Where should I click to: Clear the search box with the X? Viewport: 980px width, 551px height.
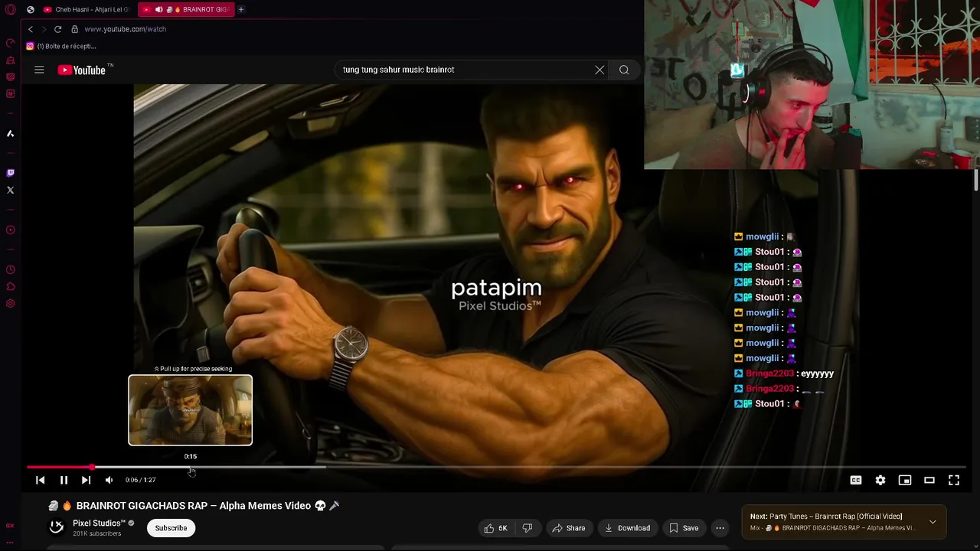pyautogui.click(x=599, y=70)
